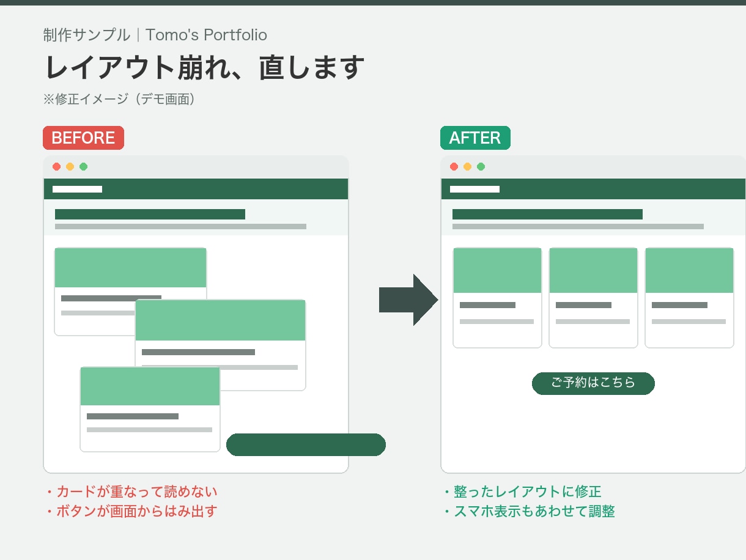Click the green AFTER badge
The height and width of the screenshot is (560, 746).
coord(475,138)
